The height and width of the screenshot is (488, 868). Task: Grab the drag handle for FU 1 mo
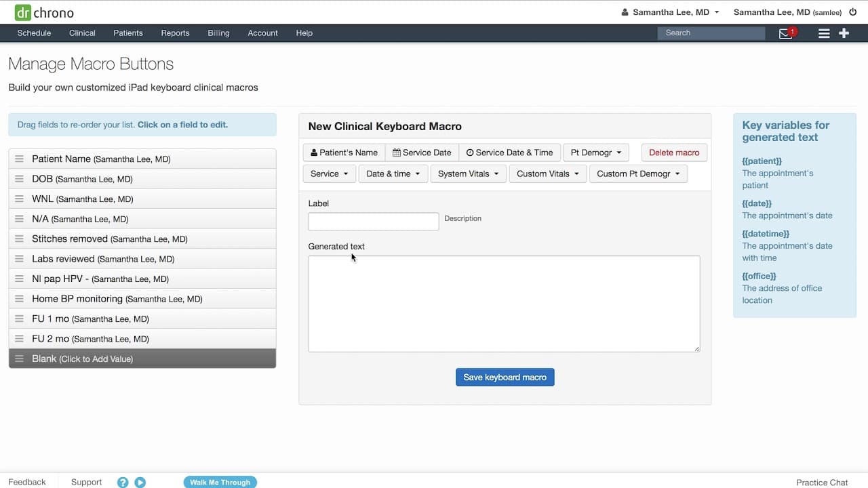[19, 319]
